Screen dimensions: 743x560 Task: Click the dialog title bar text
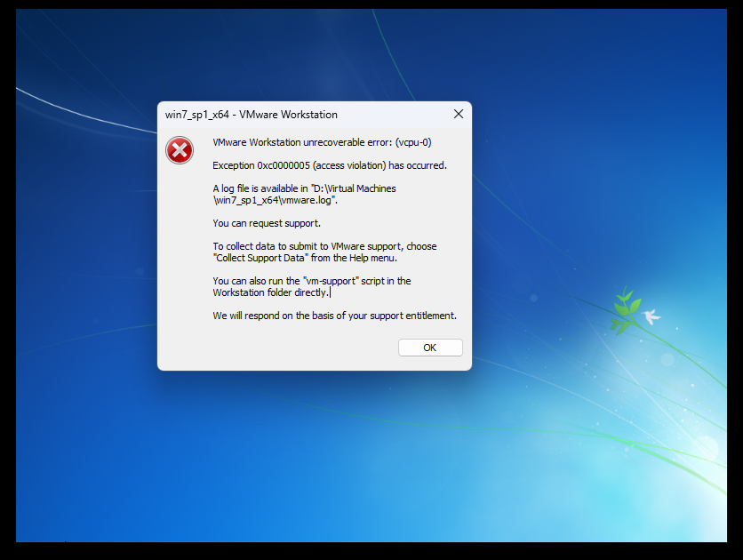252,115
